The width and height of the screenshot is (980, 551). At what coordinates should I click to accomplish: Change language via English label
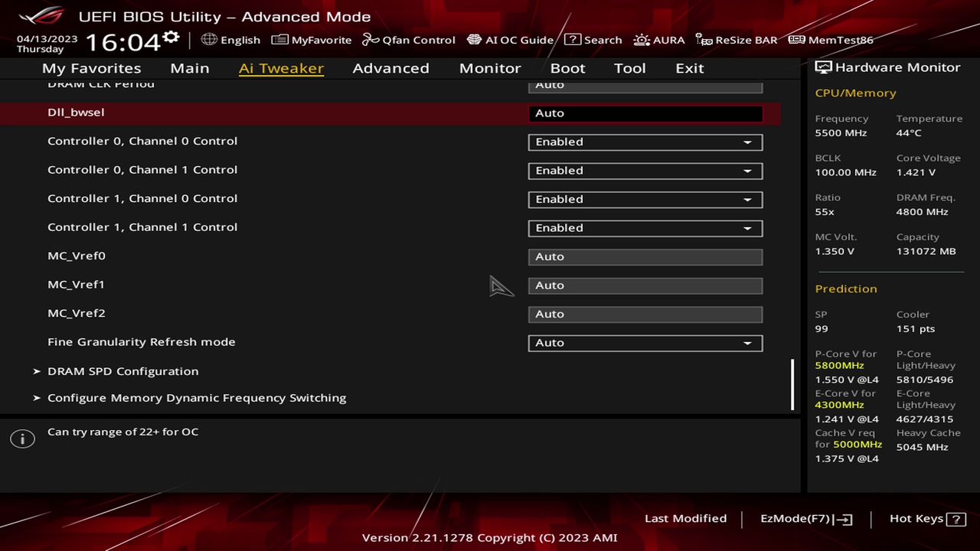click(x=240, y=40)
